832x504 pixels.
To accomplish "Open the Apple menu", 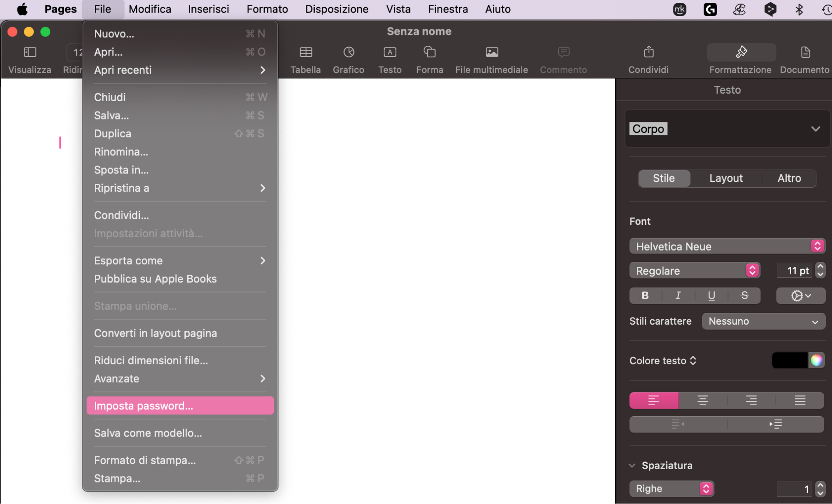I will point(22,9).
